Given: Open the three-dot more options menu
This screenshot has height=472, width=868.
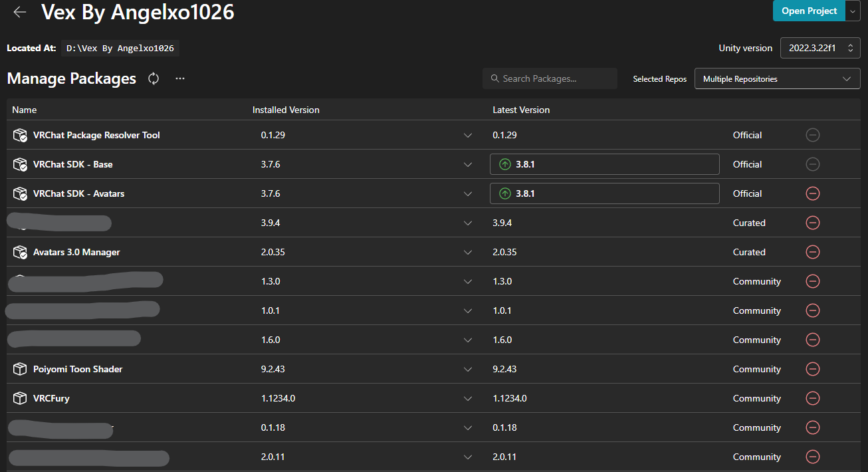Looking at the screenshot, I should tap(180, 78).
